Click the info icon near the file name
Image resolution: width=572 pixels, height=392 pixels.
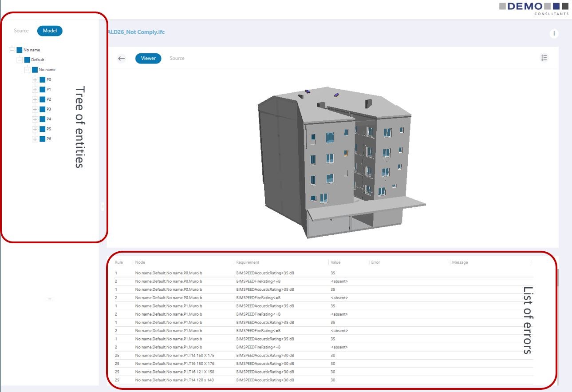554,34
